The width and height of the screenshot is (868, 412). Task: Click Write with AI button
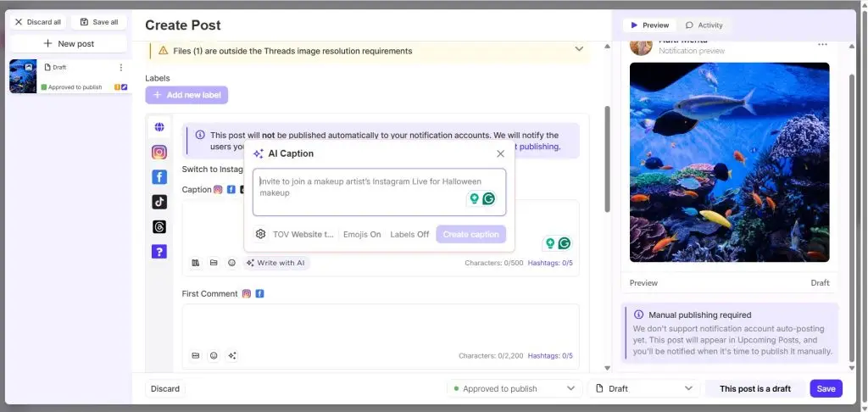point(275,263)
